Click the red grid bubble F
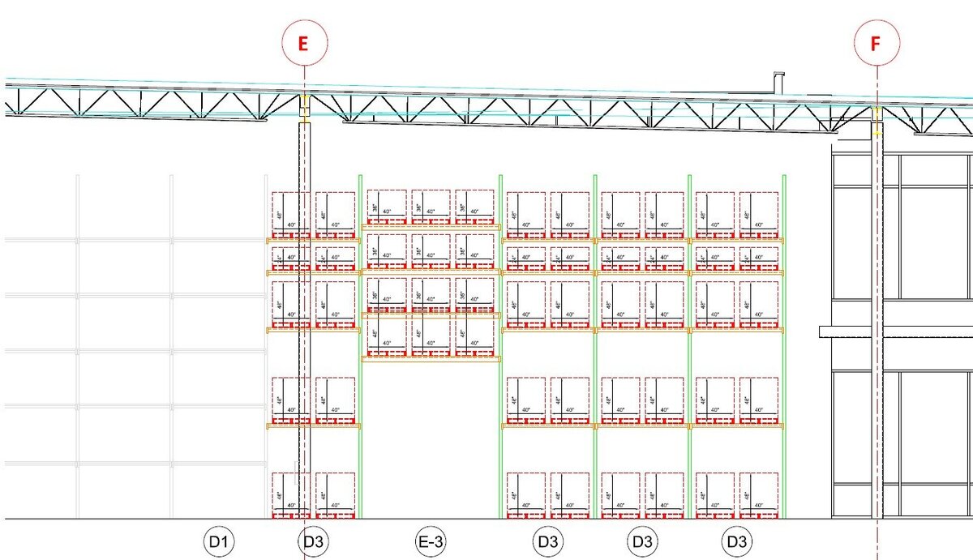Image resolution: width=973 pixels, height=560 pixels. coord(876,44)
